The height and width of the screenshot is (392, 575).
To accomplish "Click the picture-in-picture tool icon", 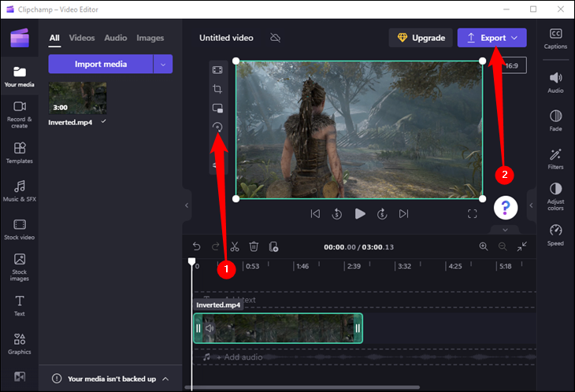I will [x=217, y=108].
